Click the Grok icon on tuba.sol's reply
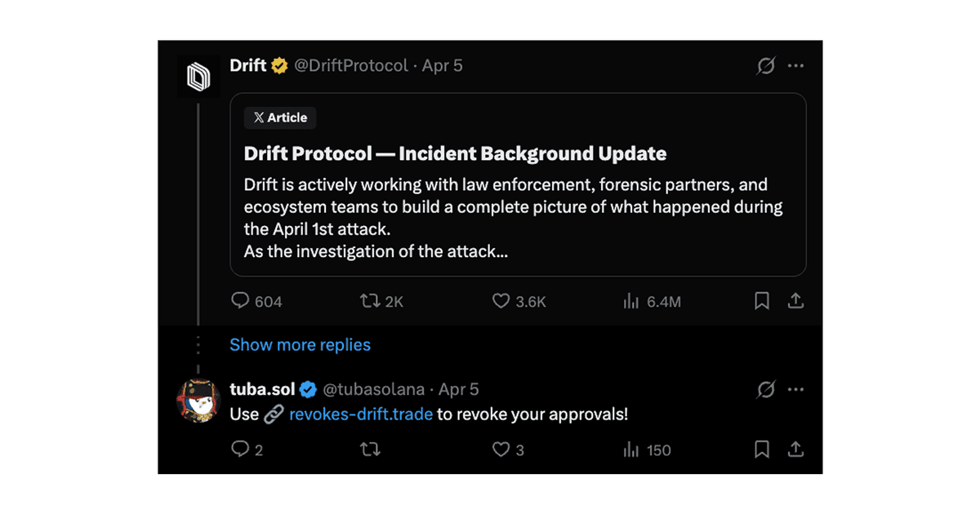This screenshot has height=514, width=980. tap(765, 389)
